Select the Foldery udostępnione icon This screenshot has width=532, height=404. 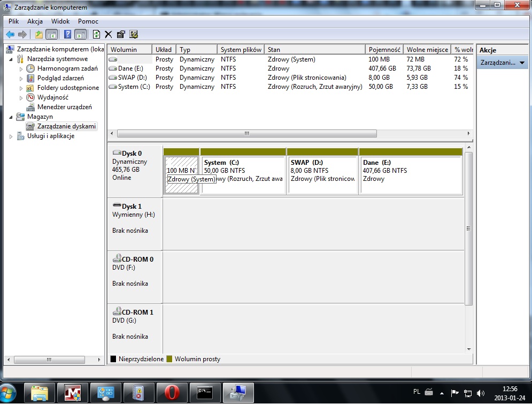click(x=30, y=88)
